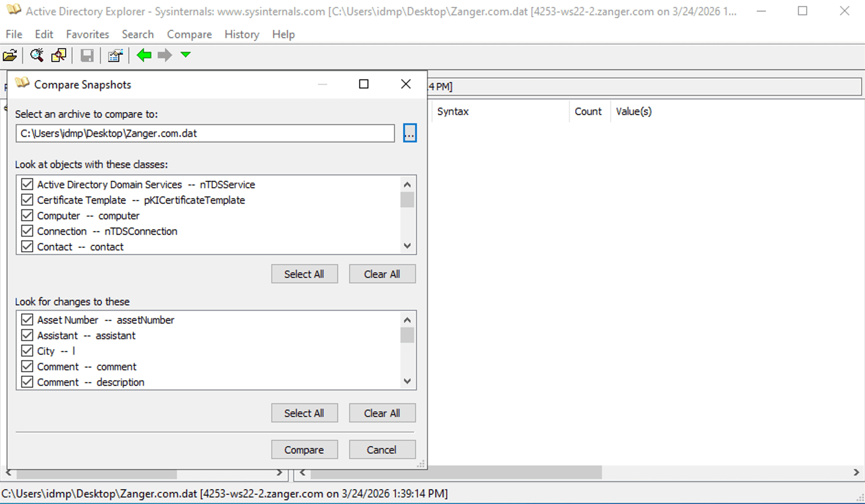Open the Compare menu
The height and width of the screenshot is (504, 865).
tap(189, 34)
